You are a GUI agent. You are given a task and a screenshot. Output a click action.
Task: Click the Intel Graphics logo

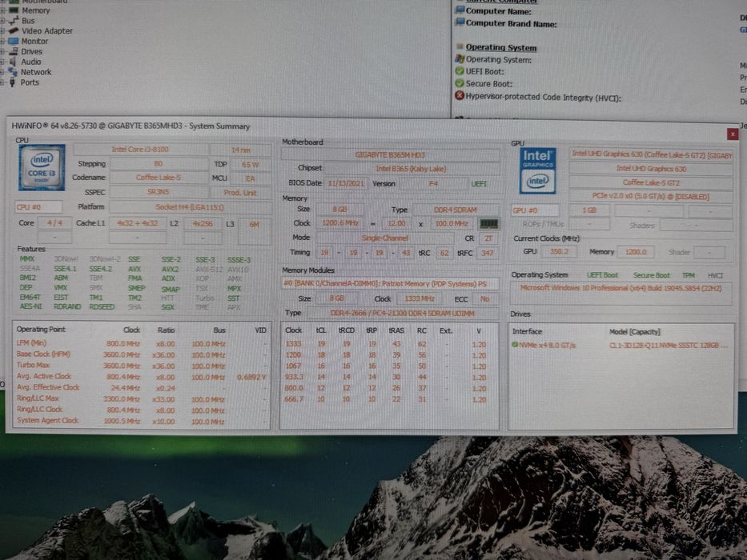point(538,170)
